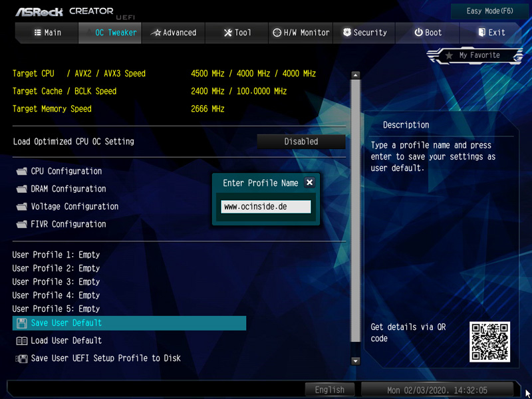Go to the Exit tab

491,33
